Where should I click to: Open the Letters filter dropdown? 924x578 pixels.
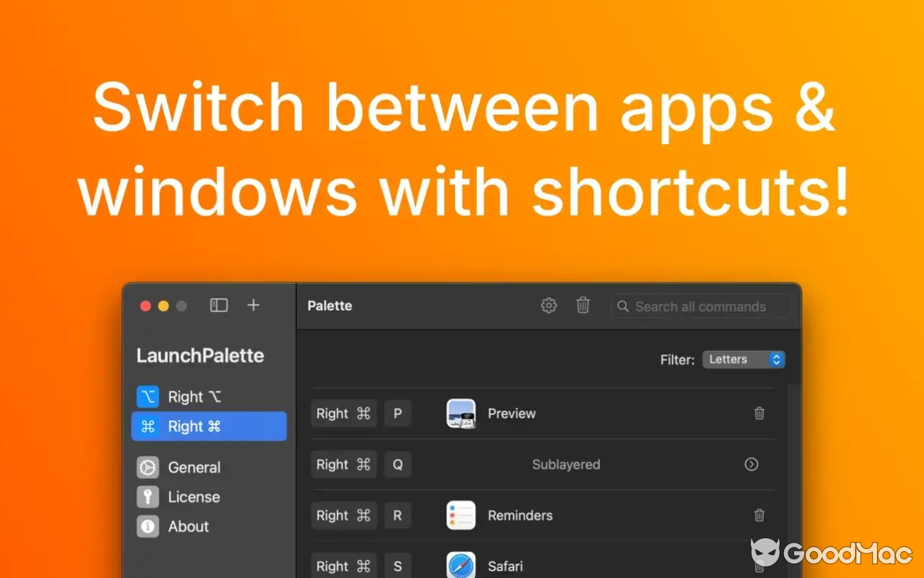[x=744, y=359]
